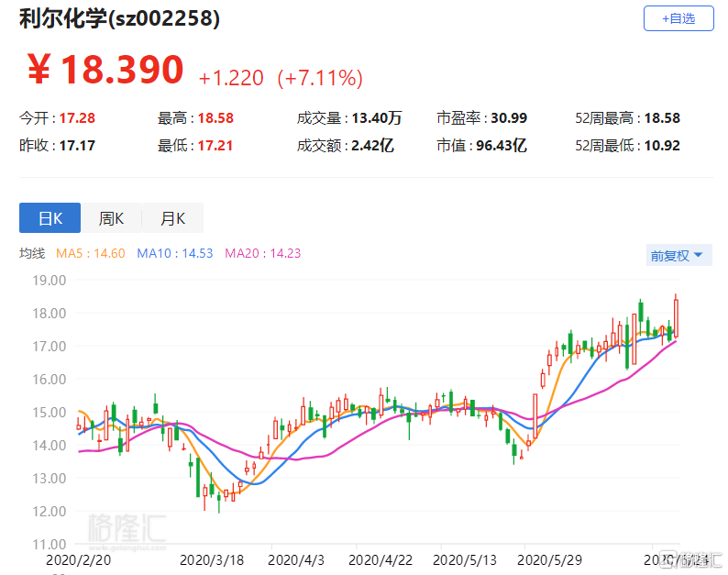Image resolution: width=728 pixels, height=575 pixels.
Task: Click the MA10 : 14.53 legend label
Action: (x=174, y=253)
